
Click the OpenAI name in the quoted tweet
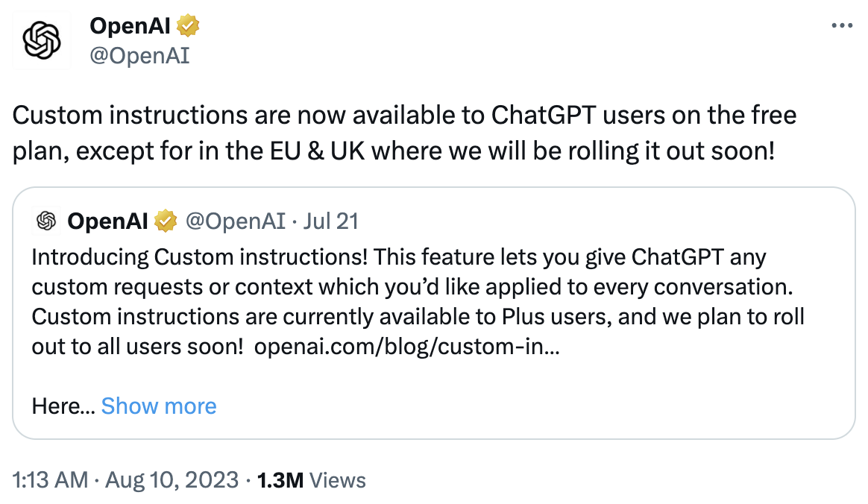(x=107, y=221)
